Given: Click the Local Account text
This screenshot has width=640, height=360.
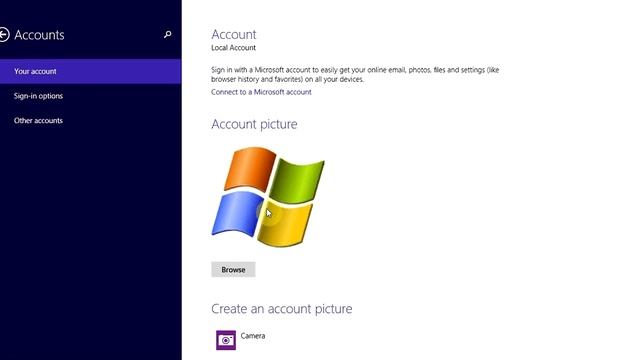Looking at the screenshot, I should click(233, 48).
